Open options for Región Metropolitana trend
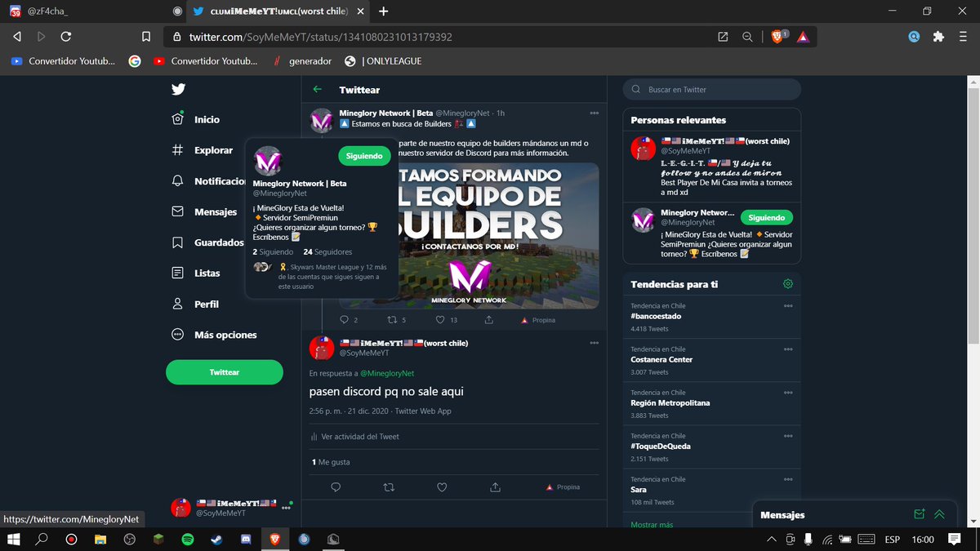The height and width of the screenshot is (551, 980). tap(788, 393)
